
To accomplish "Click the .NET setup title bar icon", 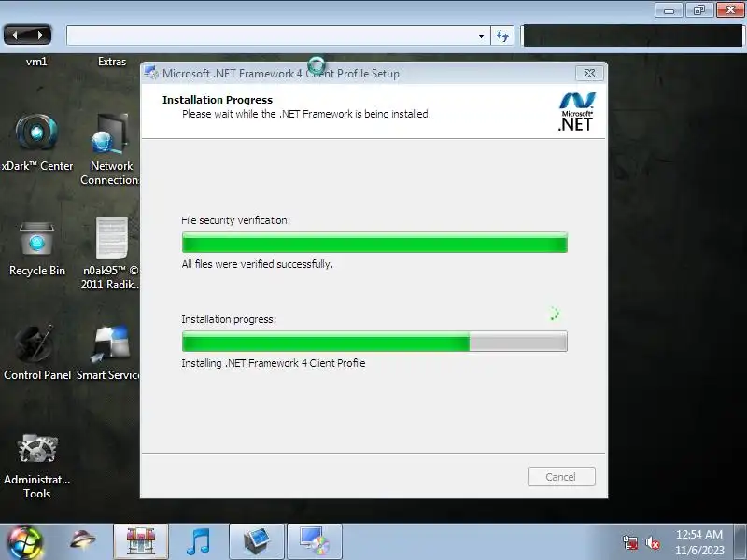I will (x=151, y=73).
